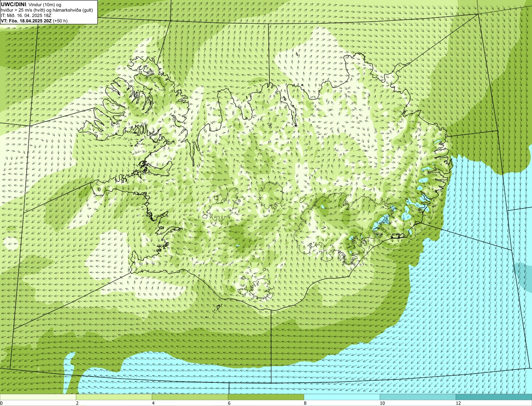Viewport: 532px width, 406px height.
Task: Click the 0–2 m/s pale cream legend swatch
Action: [x=38, y=397]
